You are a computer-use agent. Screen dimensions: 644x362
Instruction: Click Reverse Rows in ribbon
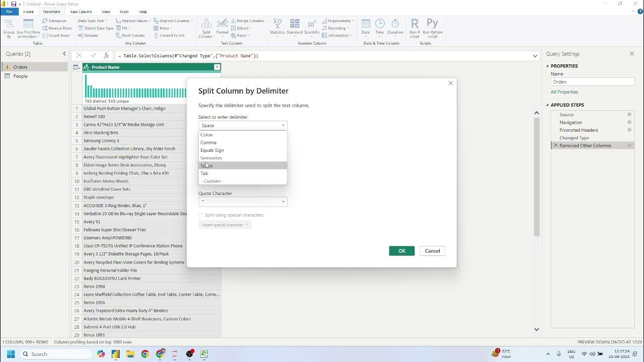click(x=57, y=28)
